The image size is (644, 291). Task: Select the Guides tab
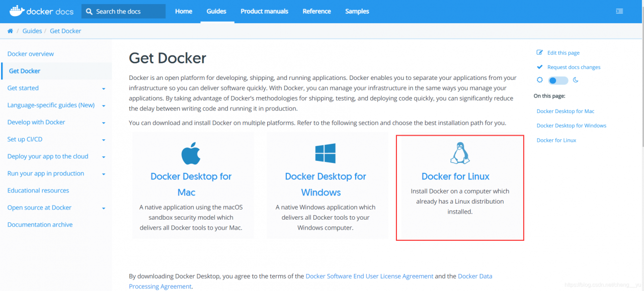pyautogui.click(x=216, y=11)
